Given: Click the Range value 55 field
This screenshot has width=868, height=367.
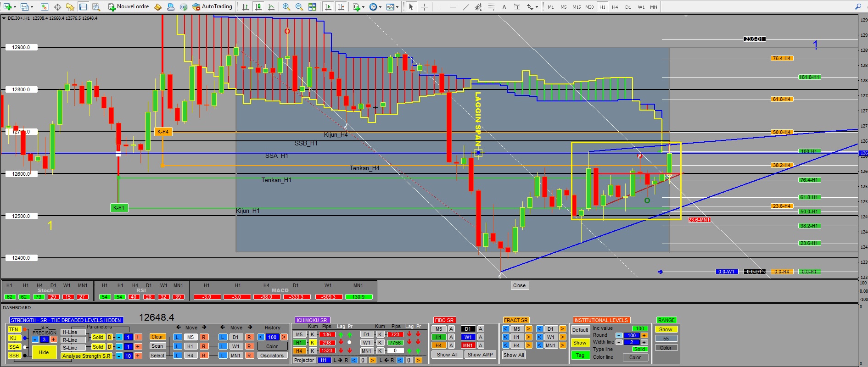Looking at the screenshot, I should pyautogui.click(x=666, y=339).
